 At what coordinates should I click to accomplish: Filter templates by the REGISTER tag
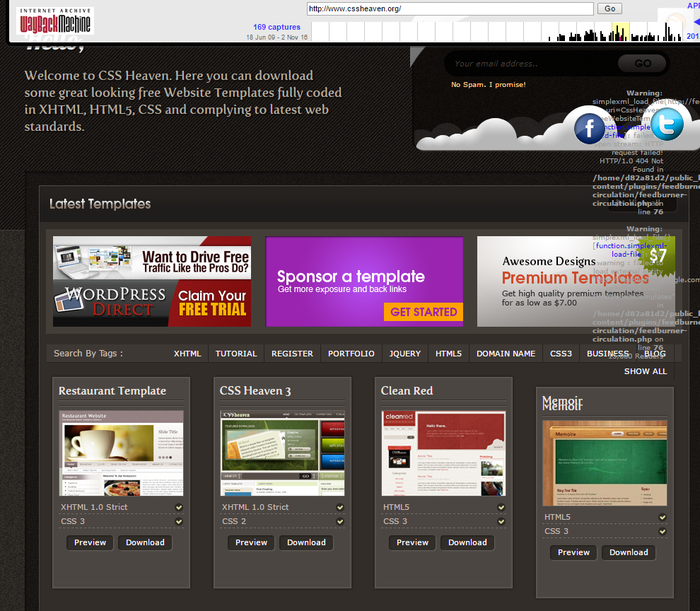(293, 354)
